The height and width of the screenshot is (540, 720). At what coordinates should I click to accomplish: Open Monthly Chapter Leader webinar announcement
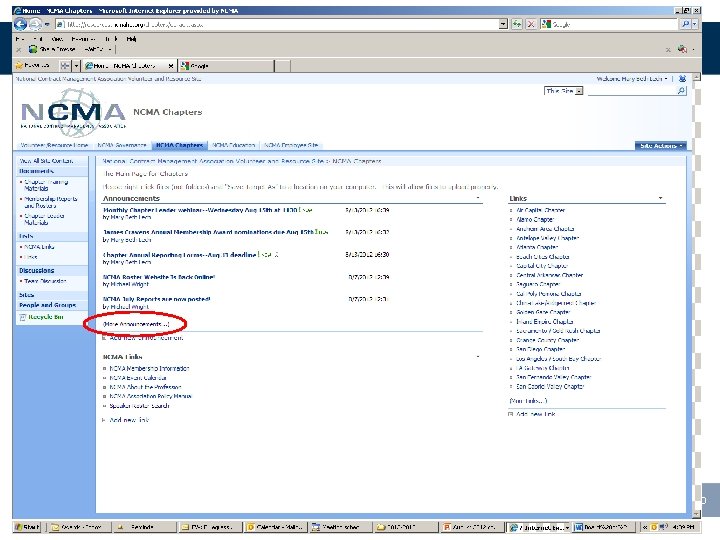click(200, 210)
